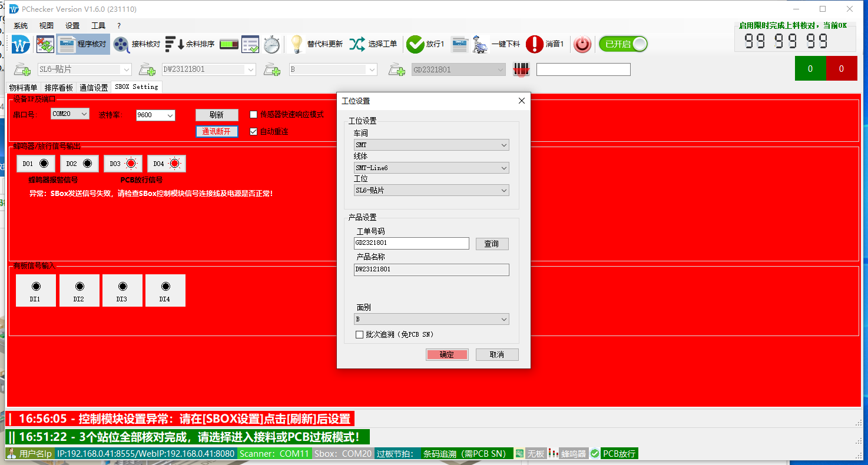Click the 程序核对 program check icon
This screenshot has width=868, height=465.
tap(67, 44)
